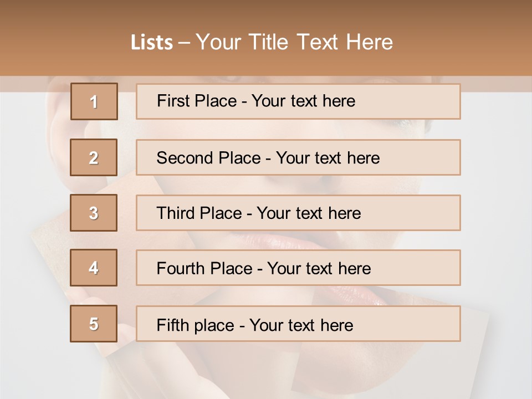Select the number 2 box

pyautogui.click(x=94, y=157)
